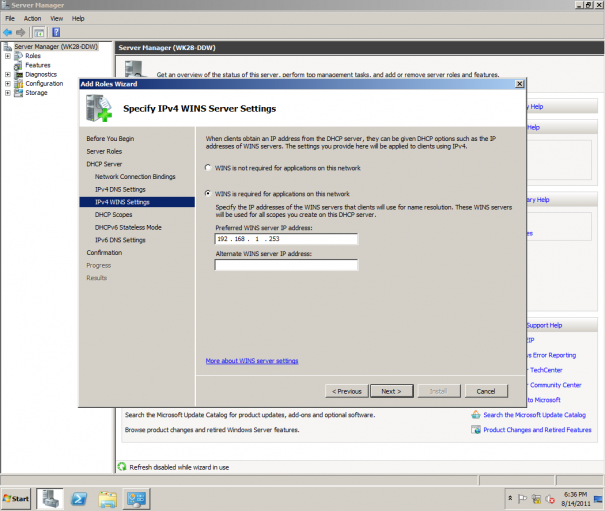Viewport: 605px width, 511px height.
Task: Click the Back arrow toolbar icon
Action: (x=7, y=32)
